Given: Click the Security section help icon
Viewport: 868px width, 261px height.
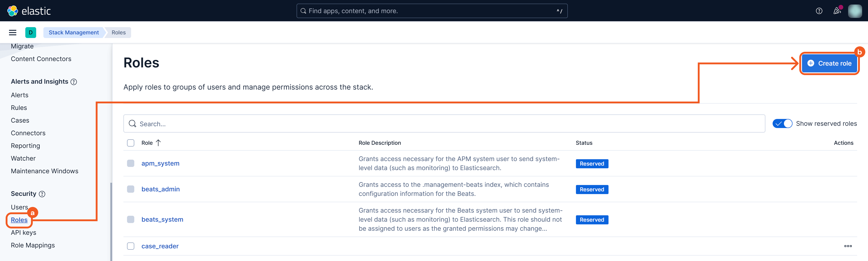Looking at the screenshot, I should pyautogui.click(x=42, y=194).
